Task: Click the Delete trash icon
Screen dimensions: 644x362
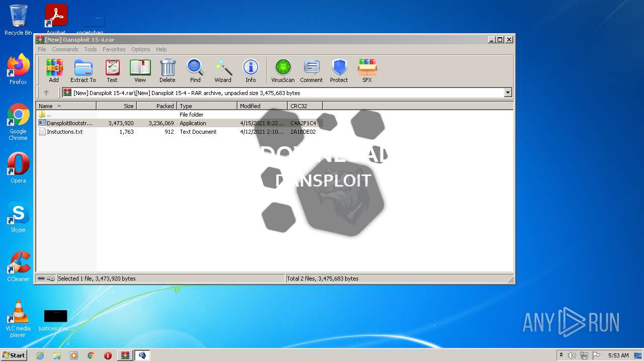Action: [168, 70]
